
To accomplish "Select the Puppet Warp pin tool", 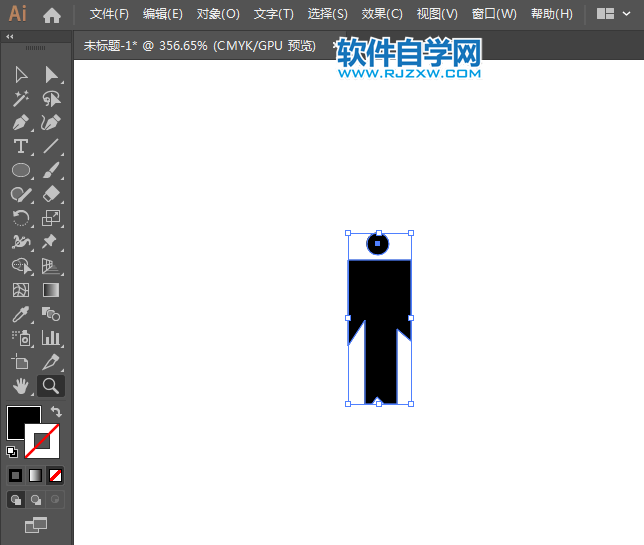I will [50, 241].
